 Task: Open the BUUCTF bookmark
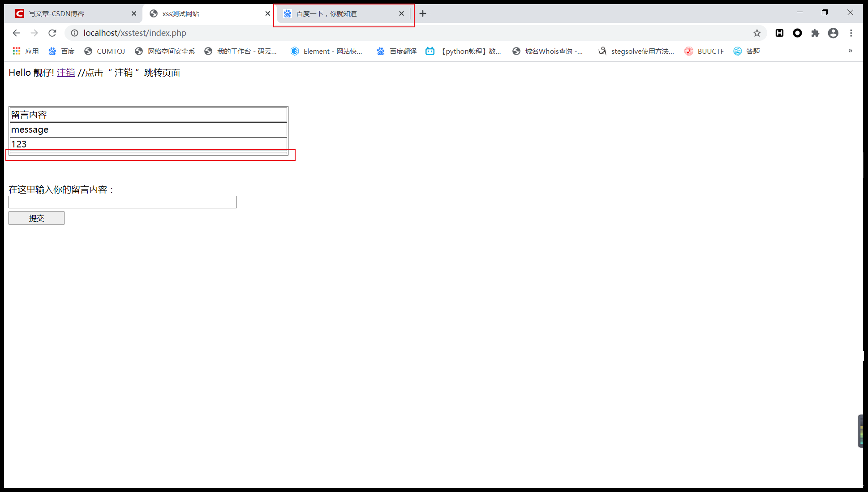(705, 52)
